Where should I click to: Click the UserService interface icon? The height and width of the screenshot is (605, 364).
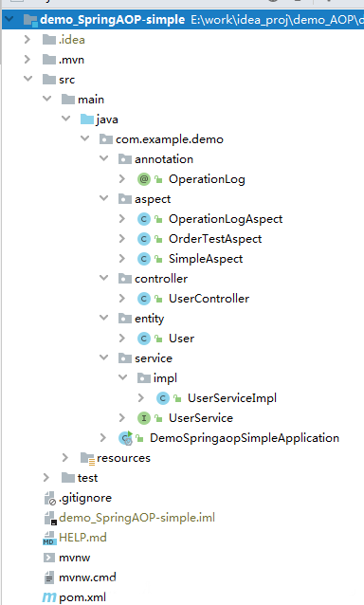(x=144, y=418)
